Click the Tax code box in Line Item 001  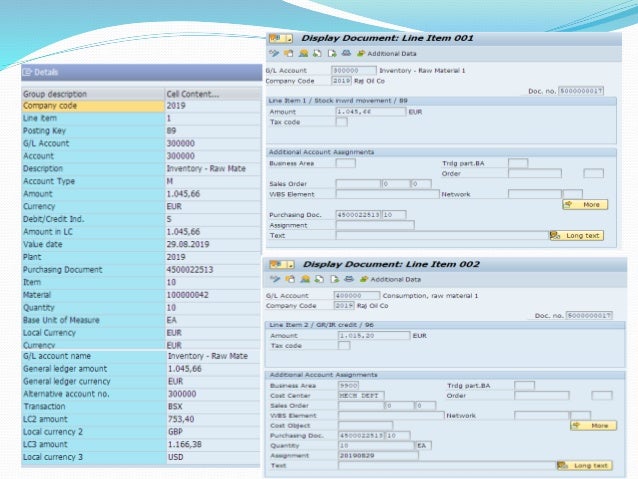[342, 123]
